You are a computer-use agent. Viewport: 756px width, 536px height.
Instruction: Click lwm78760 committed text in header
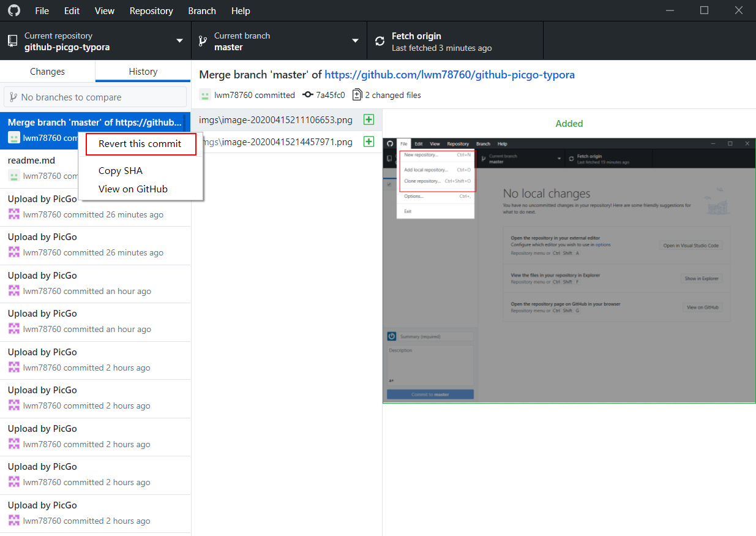point(255,95)
